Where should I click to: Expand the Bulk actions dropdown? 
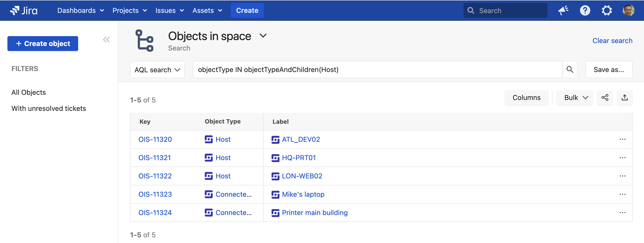pyautogui.click(x=575, y=97)
